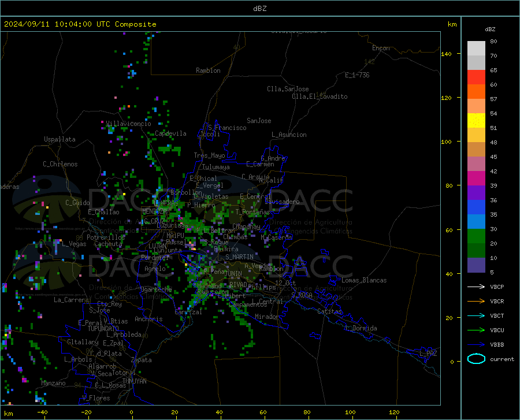
Task: Click the 'VBBB' legend label
Action: [x=497, y=345]
